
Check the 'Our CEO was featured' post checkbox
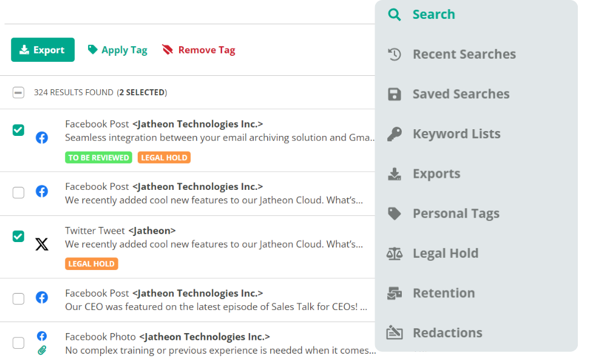(18, 298)
